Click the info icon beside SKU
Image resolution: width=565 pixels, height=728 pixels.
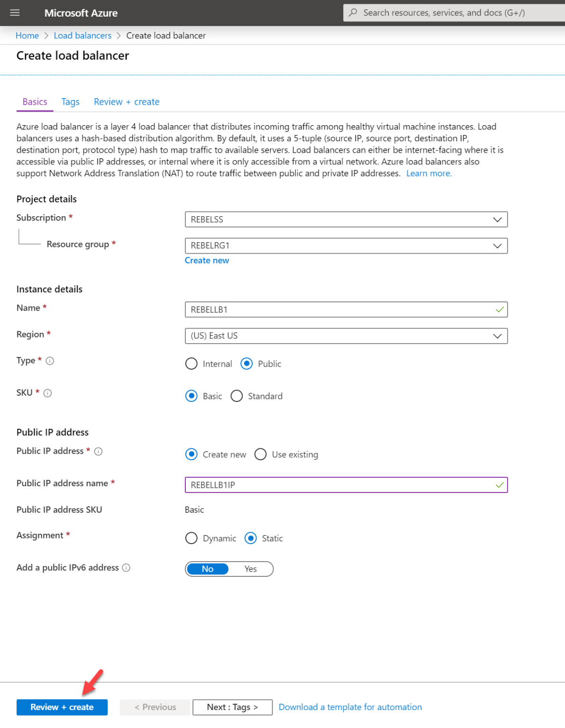coord(47,393)
